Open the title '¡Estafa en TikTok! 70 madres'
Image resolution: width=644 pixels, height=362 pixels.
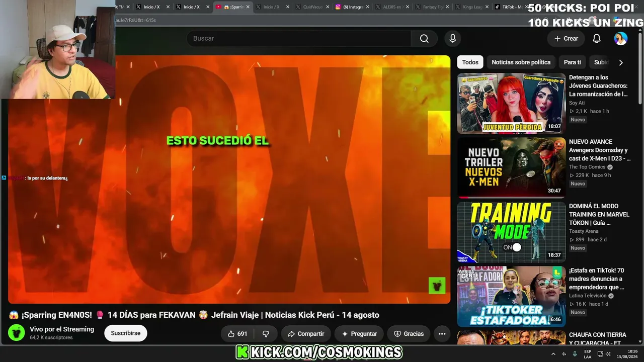597,279
